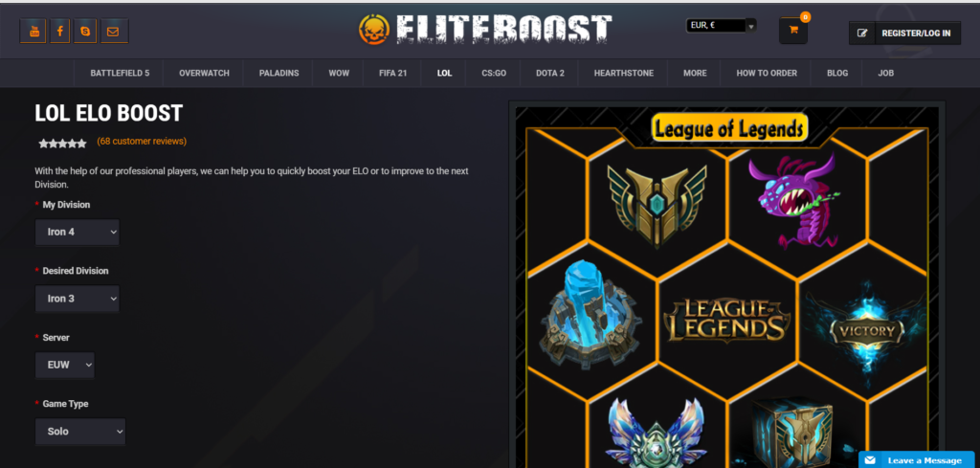980x468 pixels.
Task: Expand the My Division dropdown
Action: tap(77, 232)
